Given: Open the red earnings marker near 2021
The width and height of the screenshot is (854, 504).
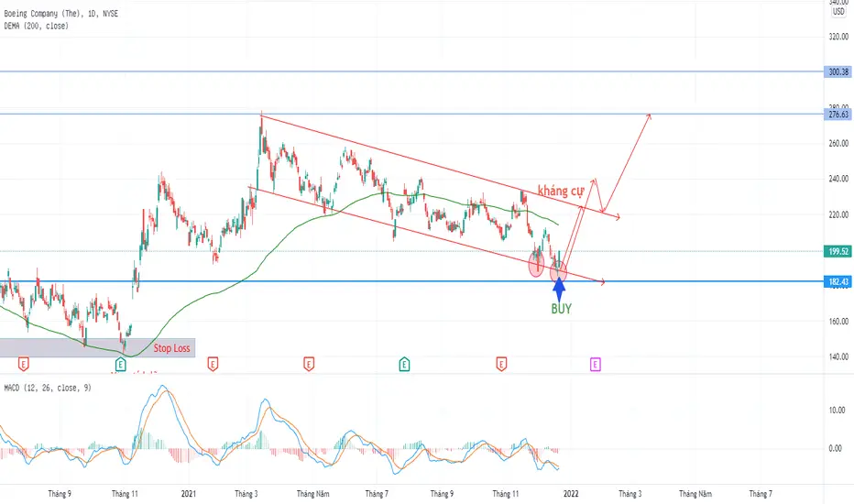Looking at the screenshot, I should (x=213, y=364).
